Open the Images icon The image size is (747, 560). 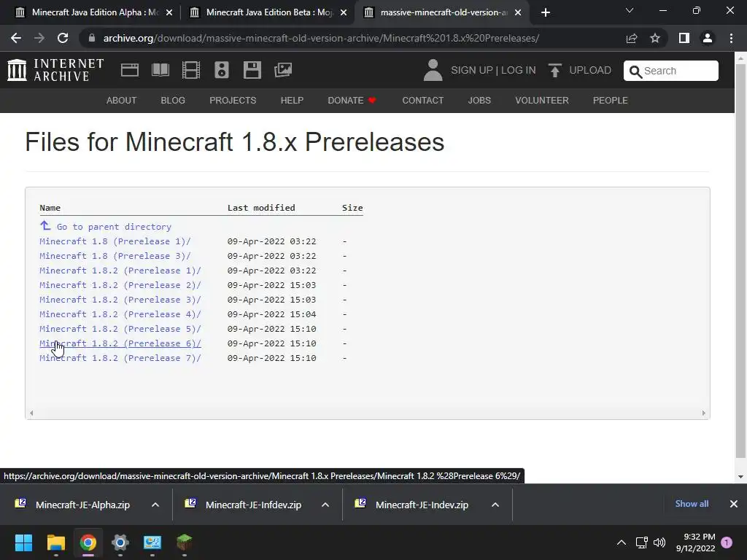[283, 70]
